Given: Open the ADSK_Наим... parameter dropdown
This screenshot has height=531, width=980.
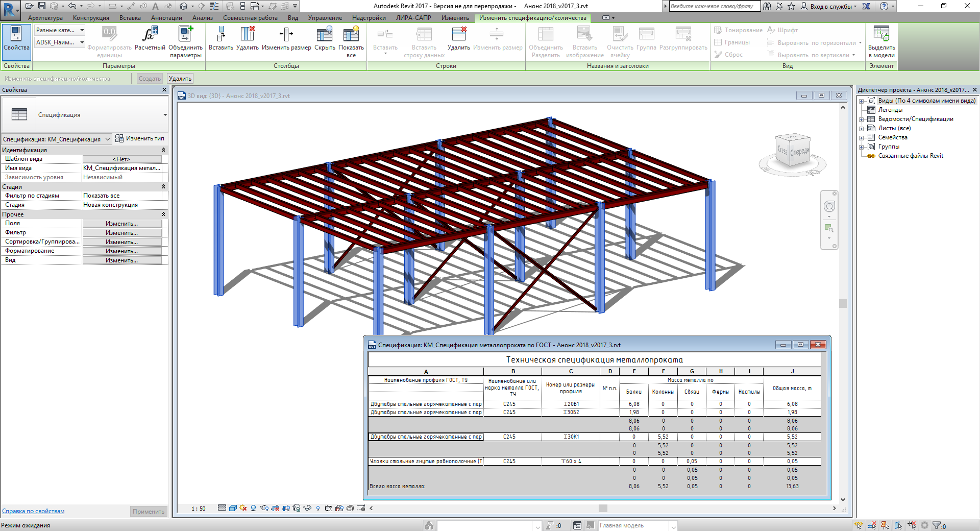Looking at the screenshot, I should click(82, 42).
